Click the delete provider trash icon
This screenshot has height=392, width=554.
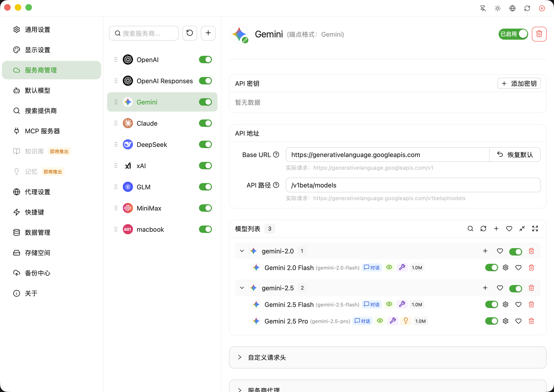[x=539, y=34]
